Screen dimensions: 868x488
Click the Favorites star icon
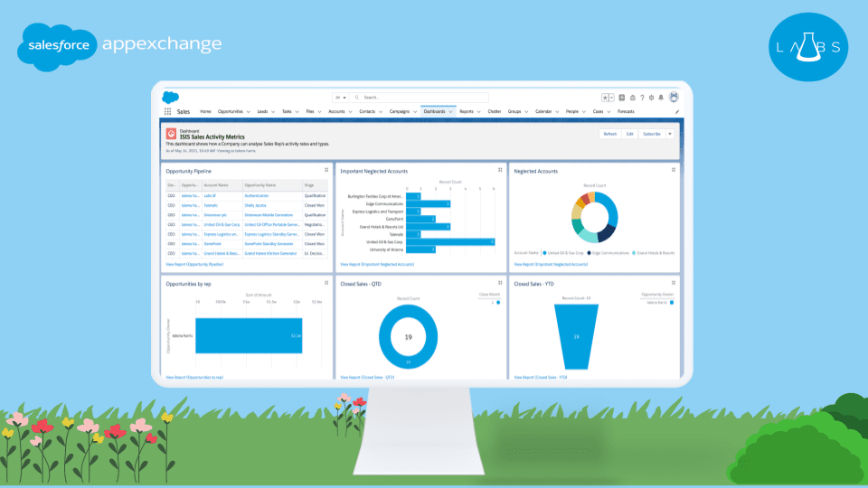coord(607,98)
